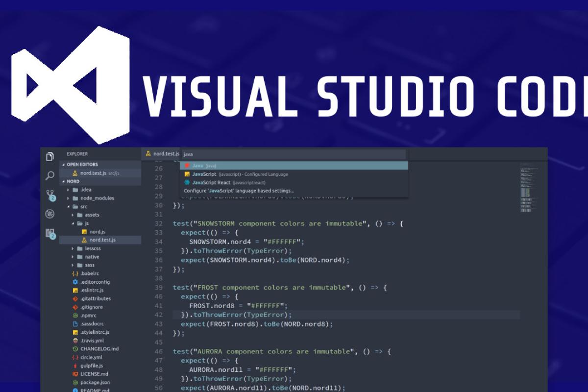Click Configure 'JavaScript' language based settings
Viewport: 588px width, 392px height.
pos(239,191)
